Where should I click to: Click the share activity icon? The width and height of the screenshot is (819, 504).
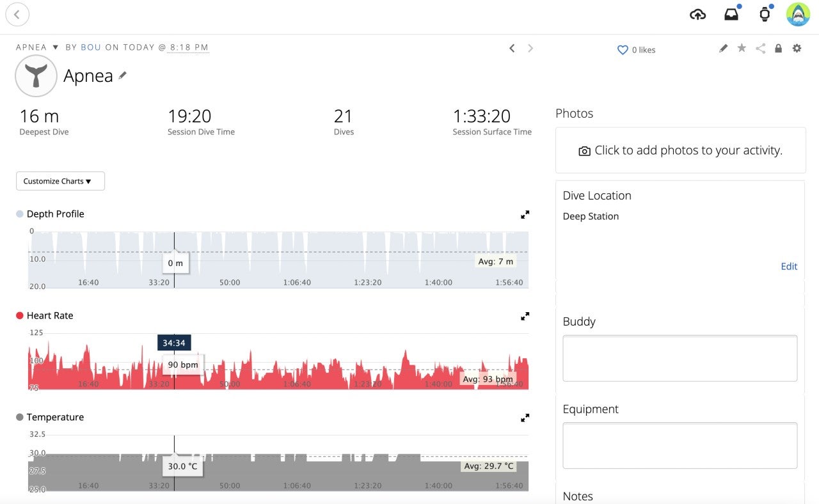tap(760, 48)
